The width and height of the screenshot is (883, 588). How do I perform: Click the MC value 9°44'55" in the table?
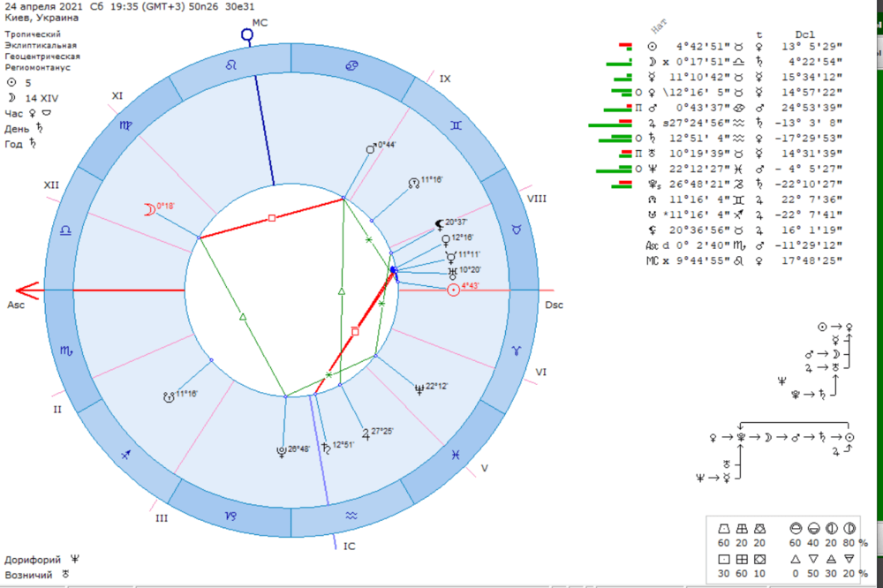[x=704, y=260]
